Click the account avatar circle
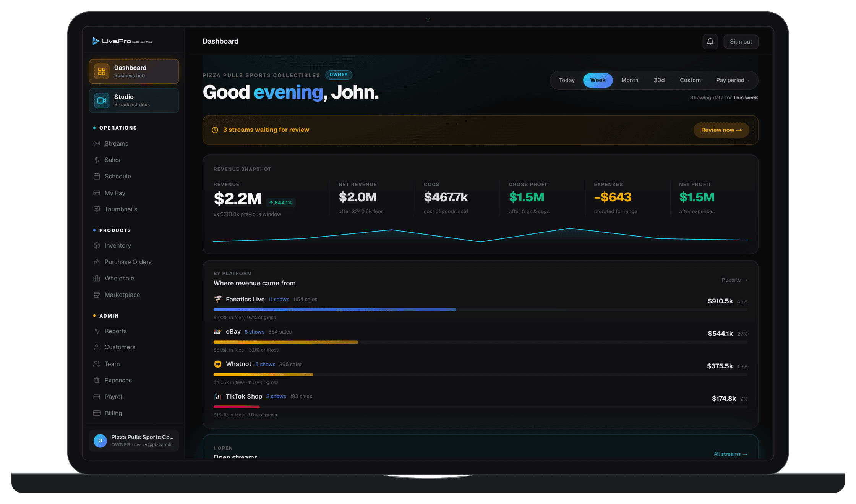This screenshot has height=504, width=856. [x=100, y=441]
